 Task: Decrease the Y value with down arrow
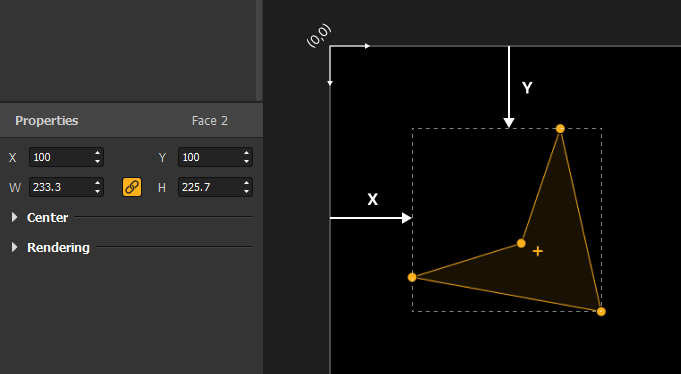pyautogui.click(x=246, y=162)
